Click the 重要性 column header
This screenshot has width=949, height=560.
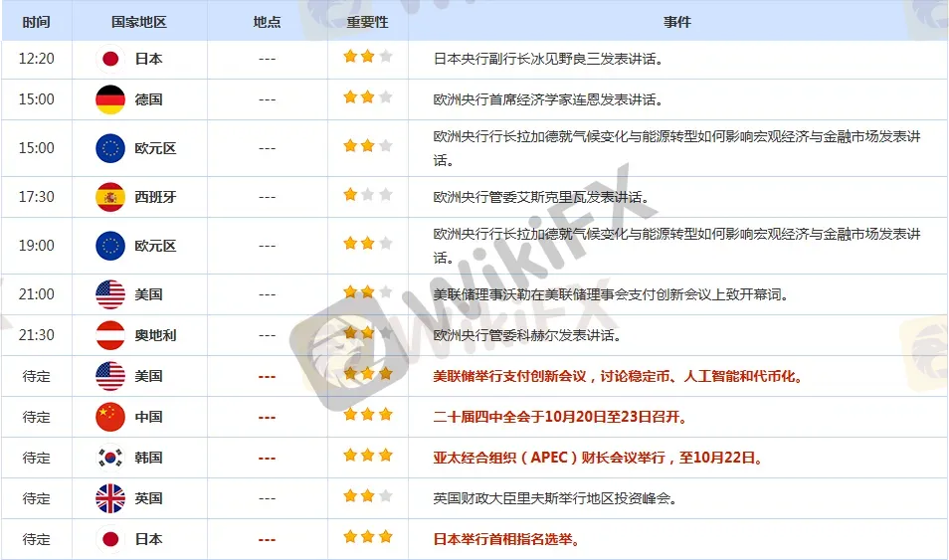(367, 22)
